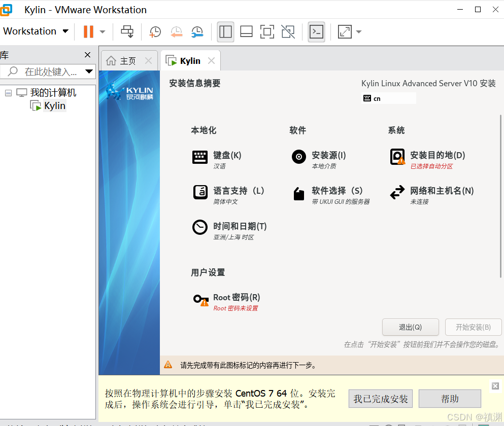Viewport: 504px width, 426px height.
Task: Click the warning icon in the notice bar
Action: tap(168, 365)
